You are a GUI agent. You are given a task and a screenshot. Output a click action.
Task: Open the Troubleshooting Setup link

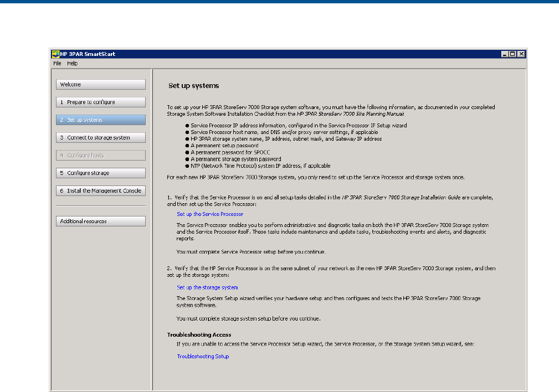(x=203, y=357)
